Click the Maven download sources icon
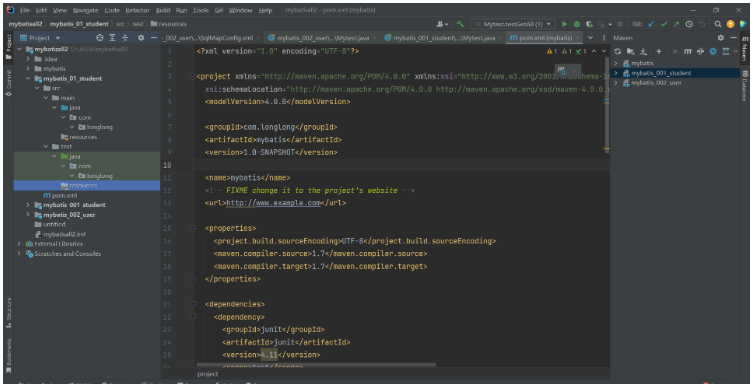The height and width of the screenshot is (384, 756). coord(644,51)
